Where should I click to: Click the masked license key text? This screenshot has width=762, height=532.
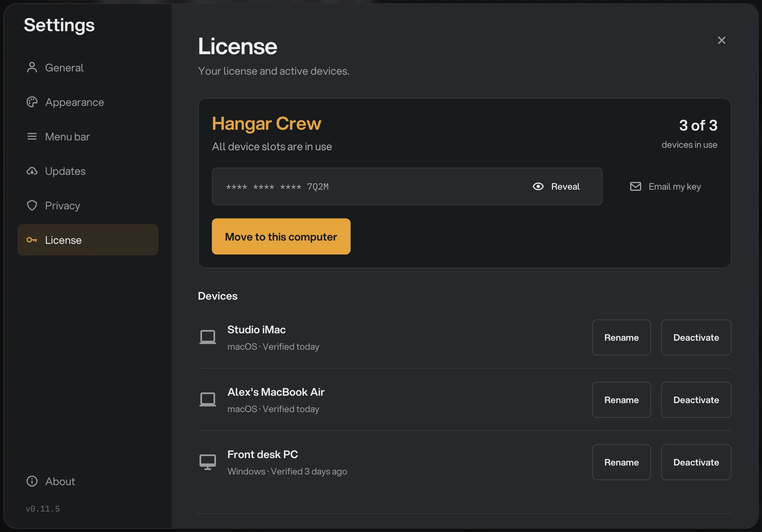(x=277, y=187)
